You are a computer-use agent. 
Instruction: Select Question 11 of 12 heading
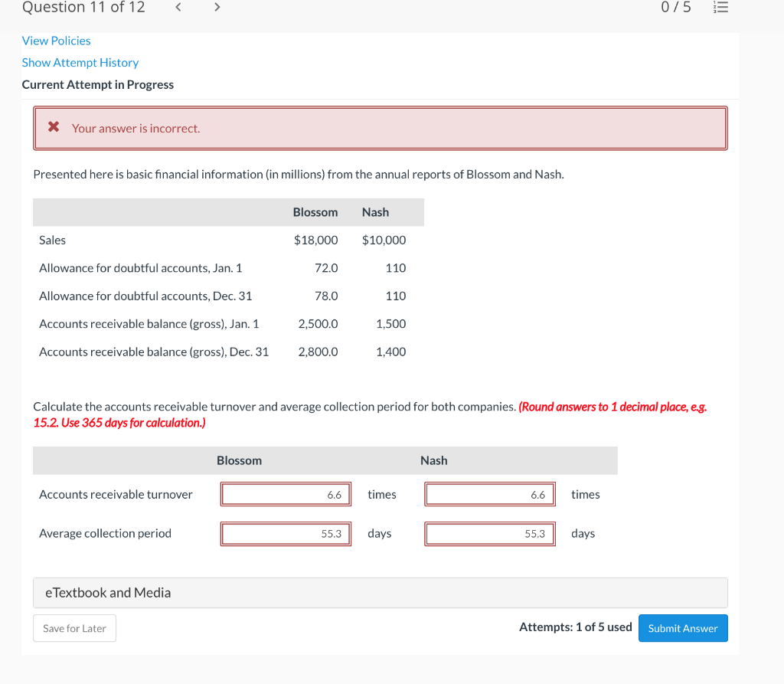[83, 7]
